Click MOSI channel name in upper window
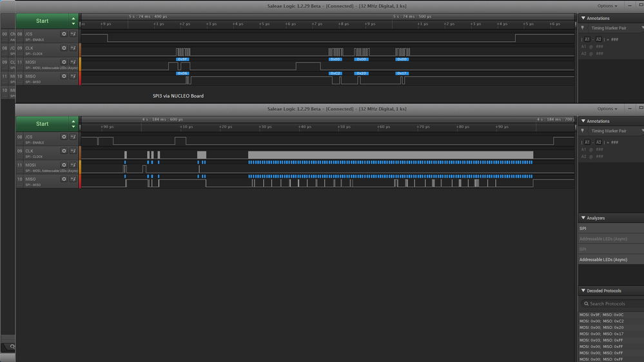Screen dimensions: 644x362 (x=31, y=62)
